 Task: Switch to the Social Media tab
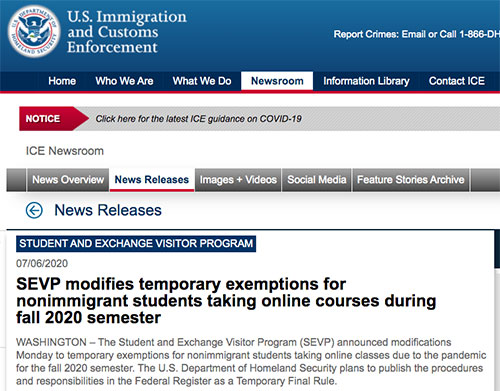(x=317, y=180)
